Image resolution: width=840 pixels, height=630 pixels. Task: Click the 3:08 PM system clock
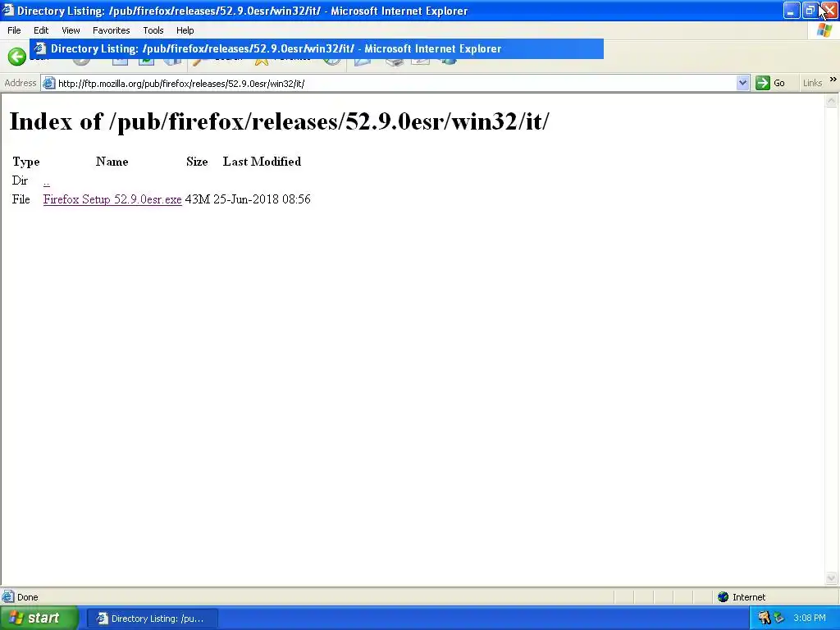[x=810, y=618]
